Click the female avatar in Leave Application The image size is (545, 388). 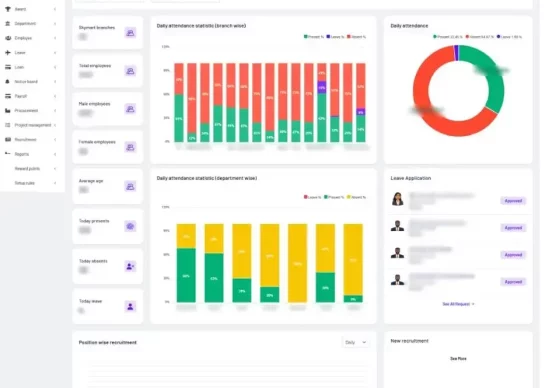398,199
